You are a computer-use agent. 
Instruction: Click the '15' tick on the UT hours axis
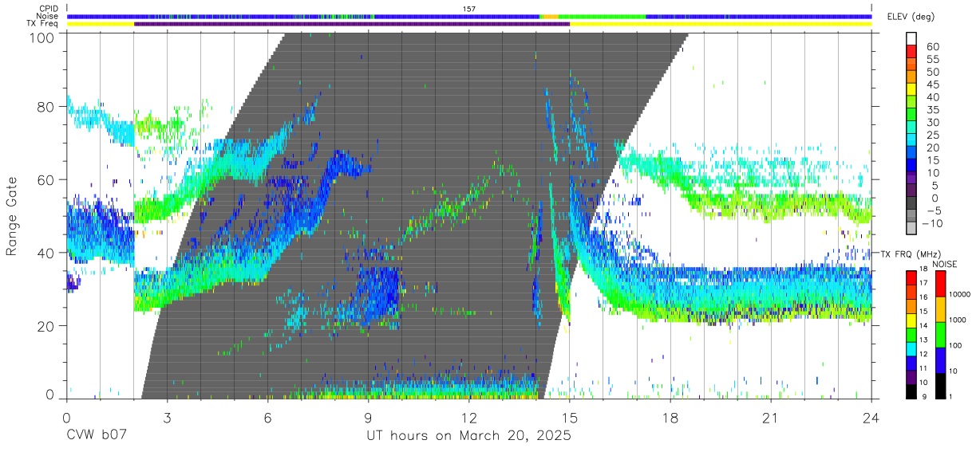point(569,417)
